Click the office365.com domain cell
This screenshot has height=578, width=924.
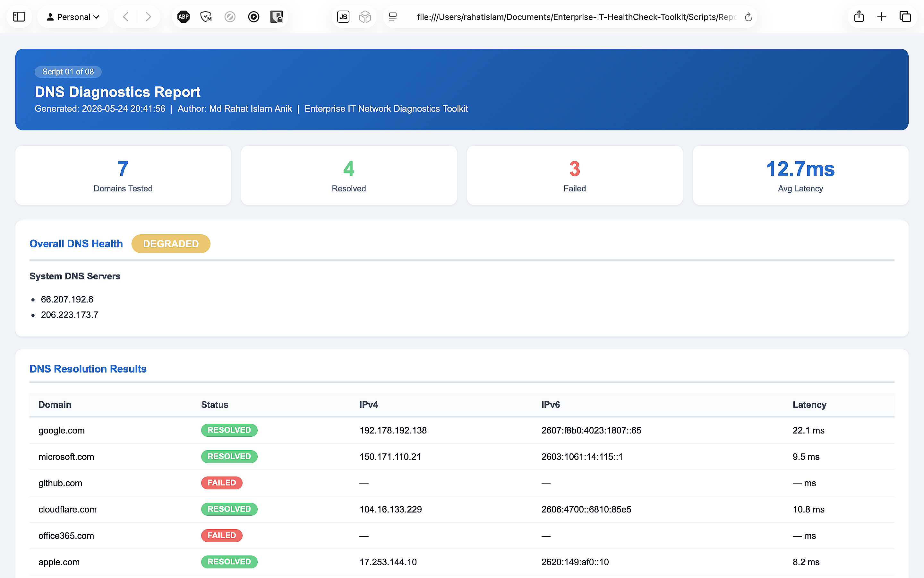tap(66, 536)
